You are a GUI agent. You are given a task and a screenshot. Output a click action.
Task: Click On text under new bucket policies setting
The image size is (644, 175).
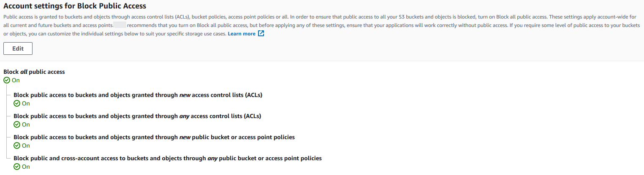click(x=26, y=145)
